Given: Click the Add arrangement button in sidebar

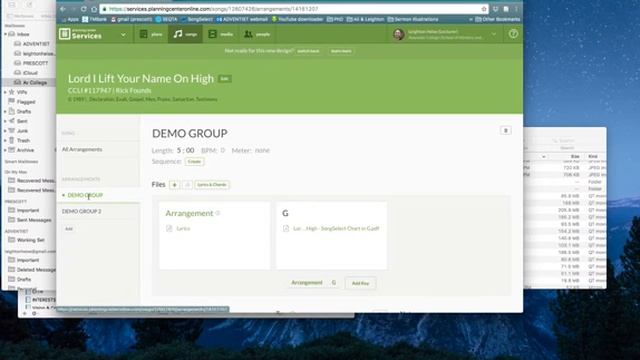Looking at the screenshot, I should coord(69,229).
